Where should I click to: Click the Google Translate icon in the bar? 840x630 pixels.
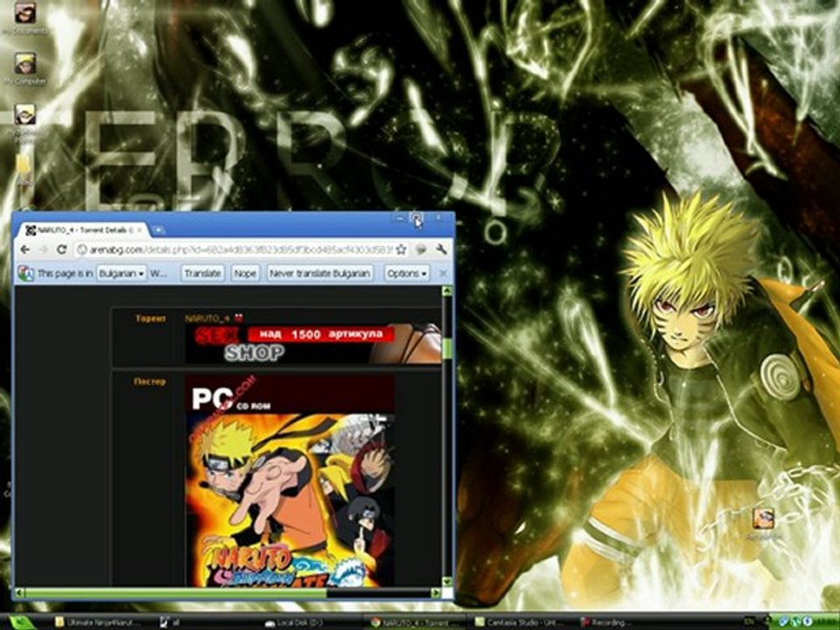pyautogui.click(x=25, y=273)
